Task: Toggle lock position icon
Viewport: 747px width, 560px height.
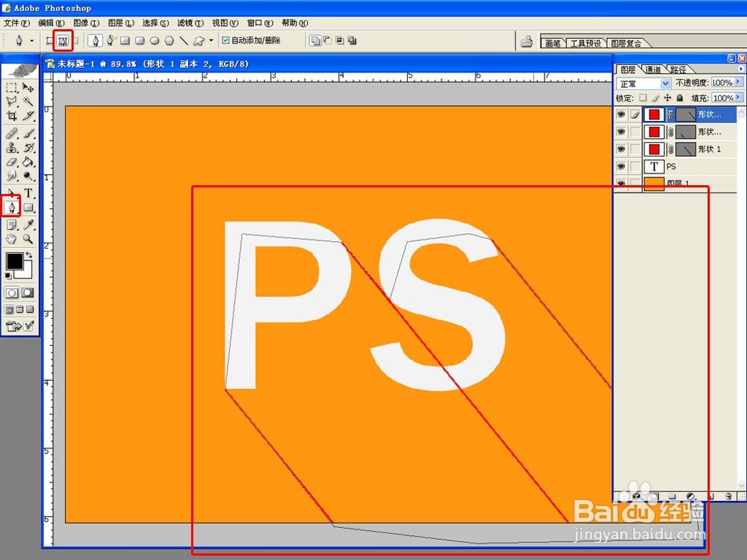Action: coord(667,98)
